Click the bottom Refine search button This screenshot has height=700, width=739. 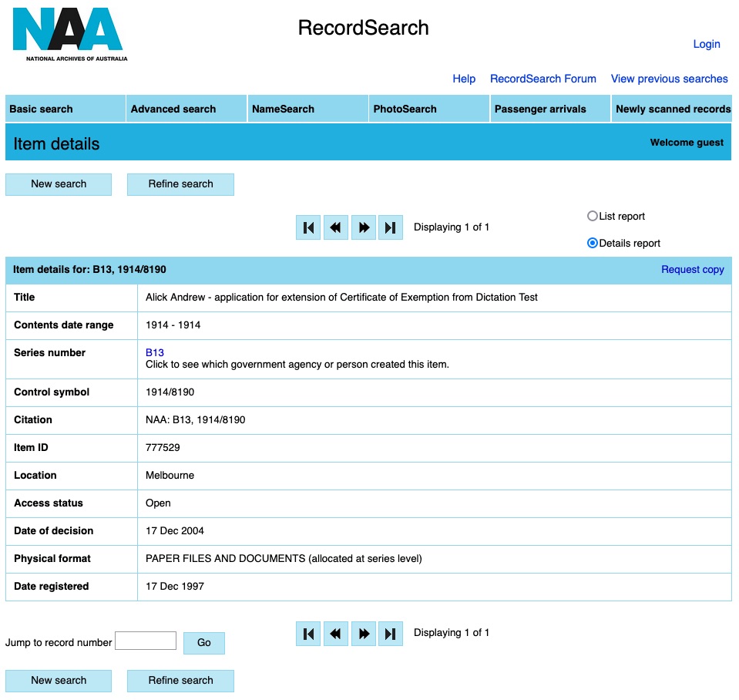pyautogui.click(x=180, y=681)
